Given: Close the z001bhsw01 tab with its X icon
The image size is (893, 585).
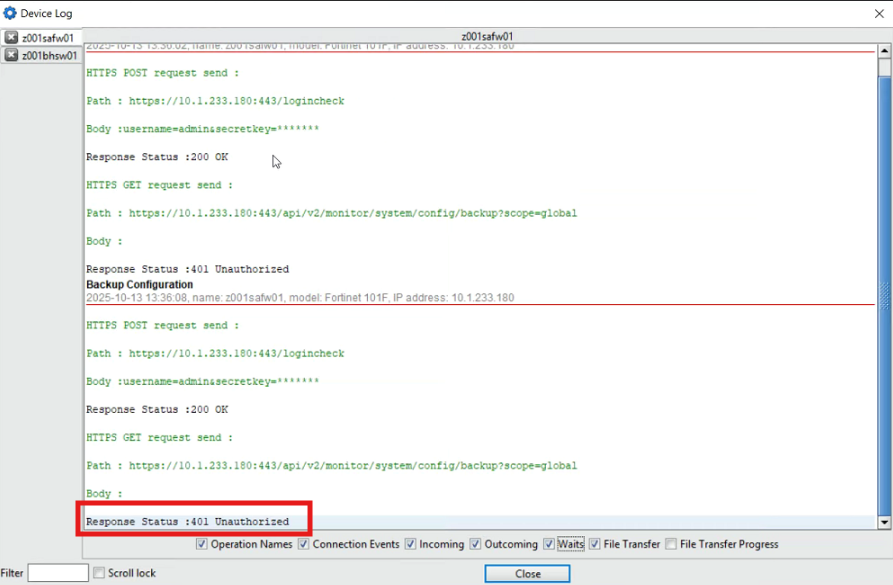Looking at the screenshot, I should [11, 55].
